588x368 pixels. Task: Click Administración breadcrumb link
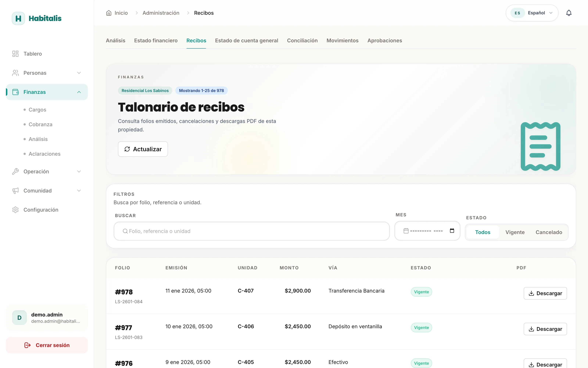pyautogui.click(x=161, y=13)
